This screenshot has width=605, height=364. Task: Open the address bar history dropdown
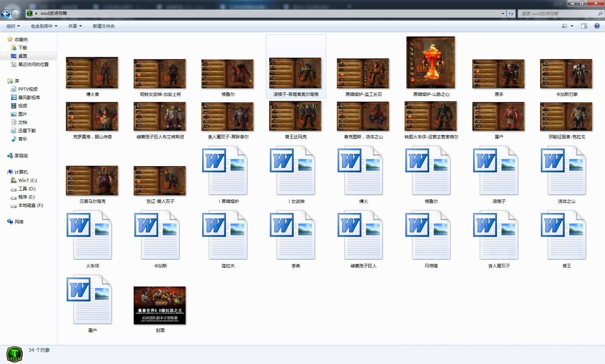click(503, 13)
